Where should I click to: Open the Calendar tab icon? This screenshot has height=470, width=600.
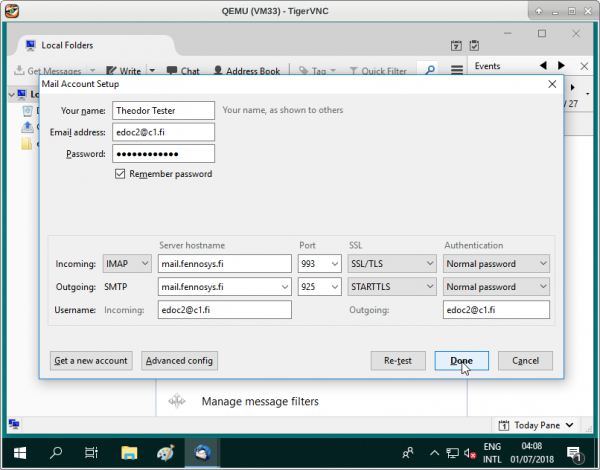point(456,46)
